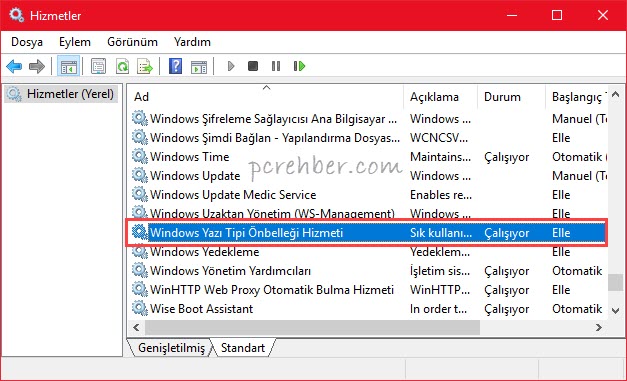Select the Windows Time service name
The image size is (627, 381).
pyautogui.click(x=190, y=156)
